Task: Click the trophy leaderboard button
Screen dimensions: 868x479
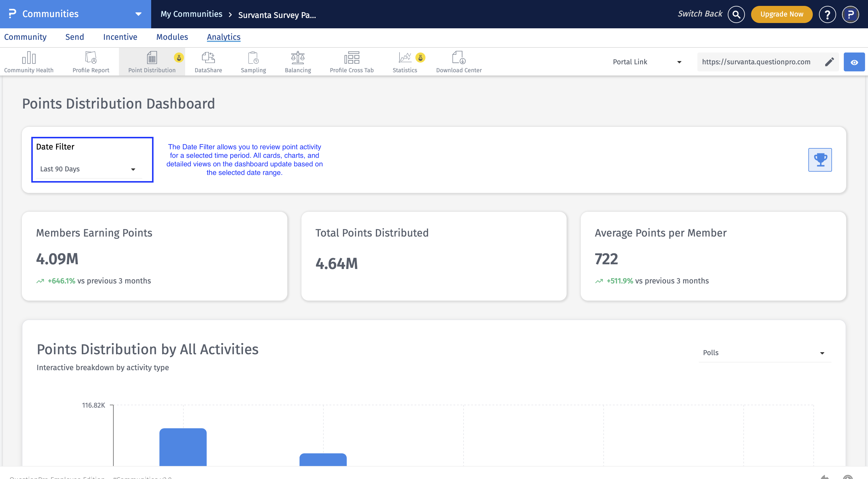Action: [x=820, y=160]
